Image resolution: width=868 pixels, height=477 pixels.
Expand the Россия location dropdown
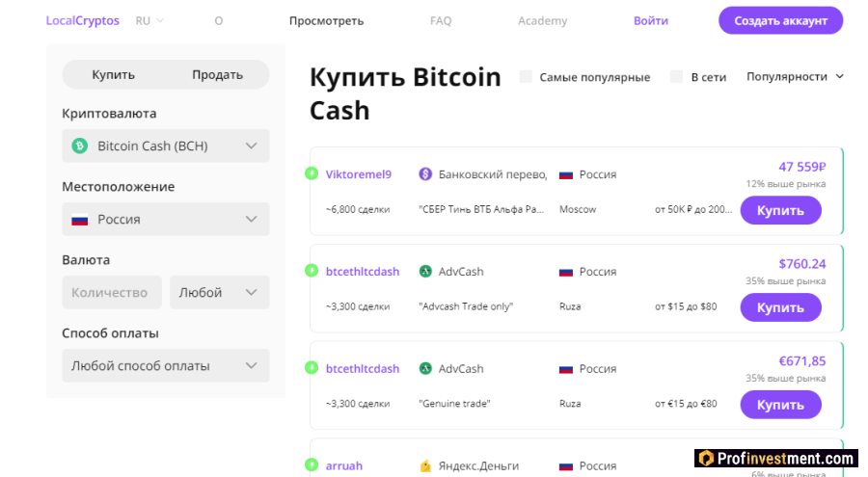coord(166,219)
